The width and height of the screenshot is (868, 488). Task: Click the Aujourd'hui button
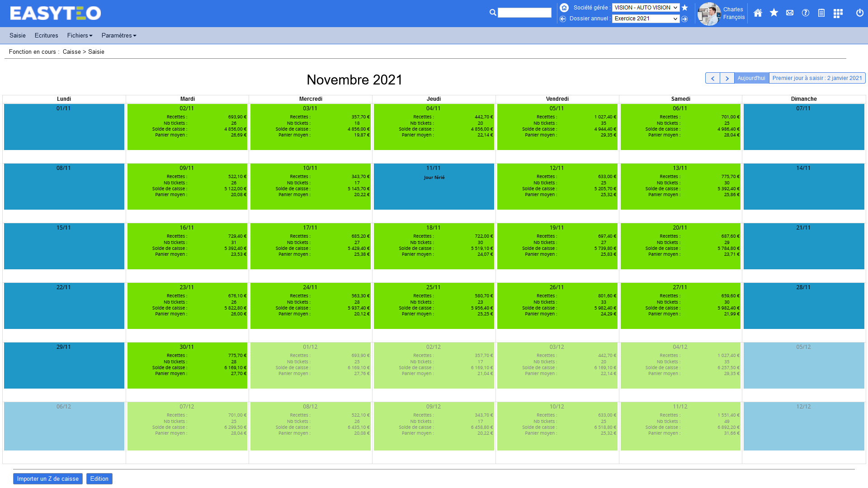point(751,78)
